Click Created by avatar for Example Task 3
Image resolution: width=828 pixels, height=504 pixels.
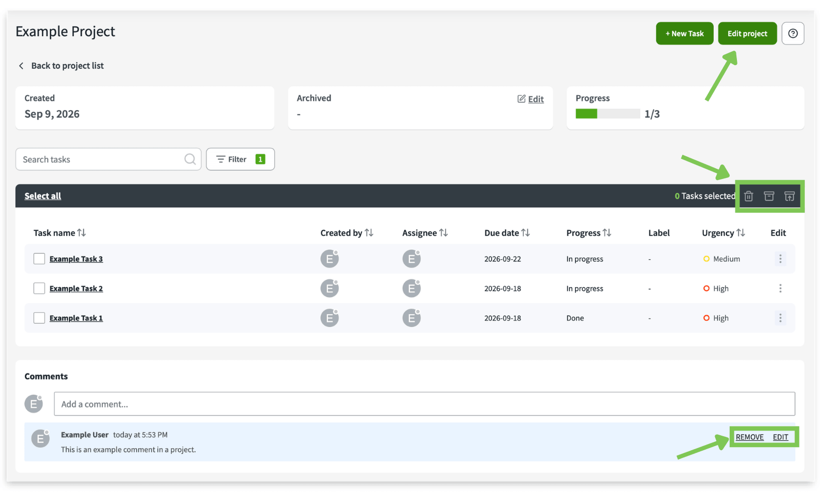coord(330,258)
